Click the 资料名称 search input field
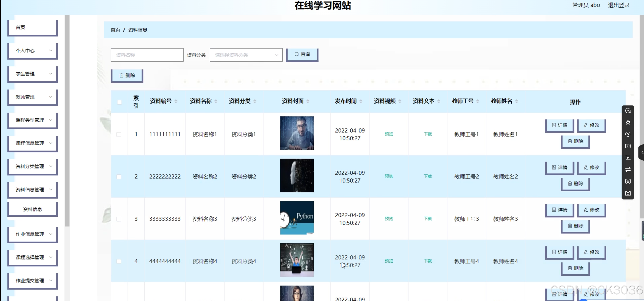This screenshot has width=644, height=301. tap(147, 55)
